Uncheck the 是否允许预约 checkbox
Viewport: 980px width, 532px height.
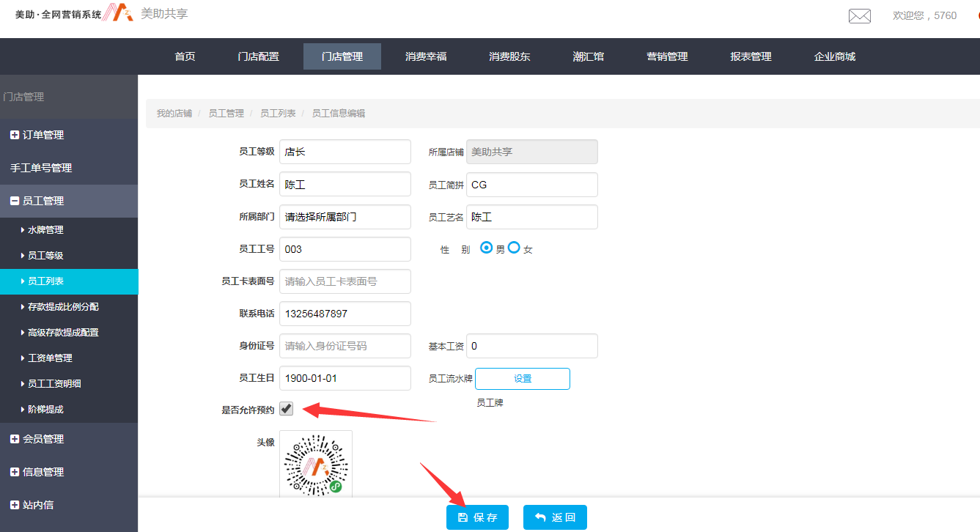click(x=287, y=409)
